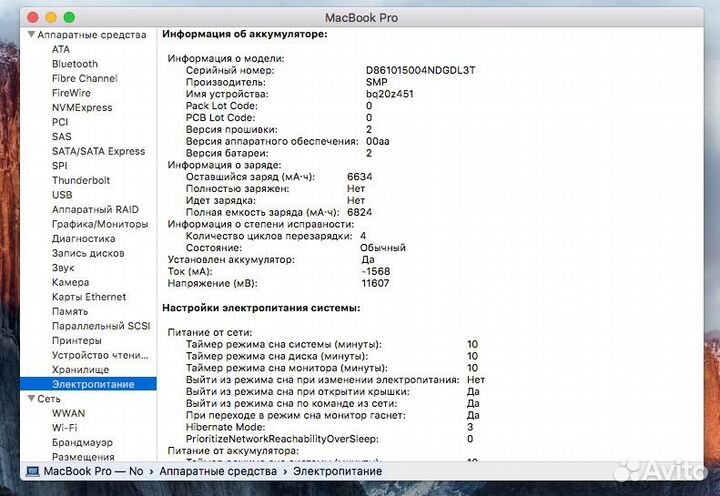Select Размещения network entry
Image resolution: width=720 pixels, height=496 pixels.
pos(83,457)
